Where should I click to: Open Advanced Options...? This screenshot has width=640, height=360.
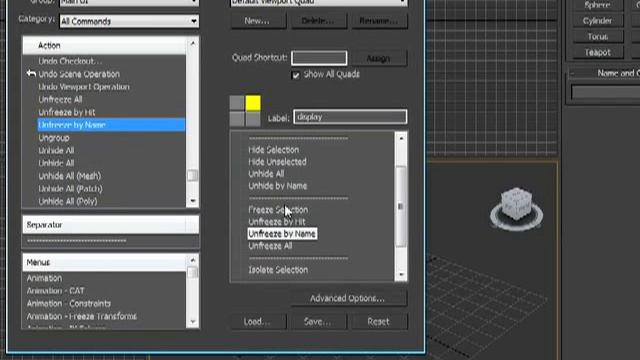pos(349,298)
